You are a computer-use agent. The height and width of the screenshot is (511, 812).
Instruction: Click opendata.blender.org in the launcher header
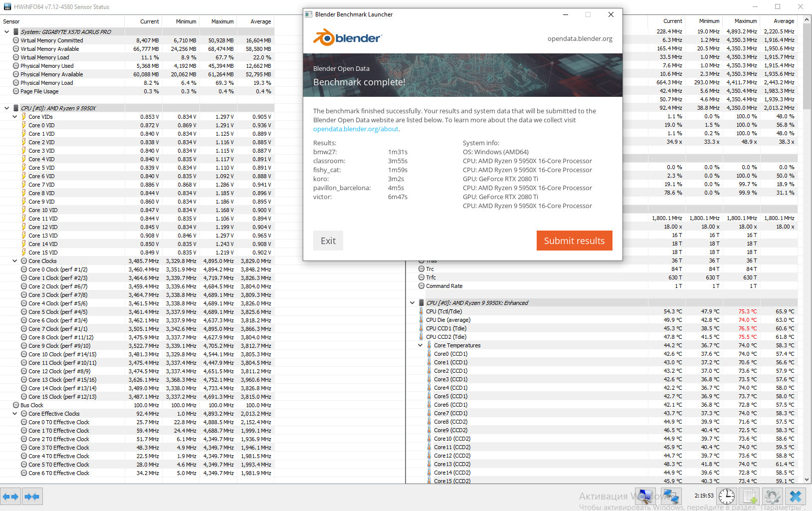click(x=580, y=38)
